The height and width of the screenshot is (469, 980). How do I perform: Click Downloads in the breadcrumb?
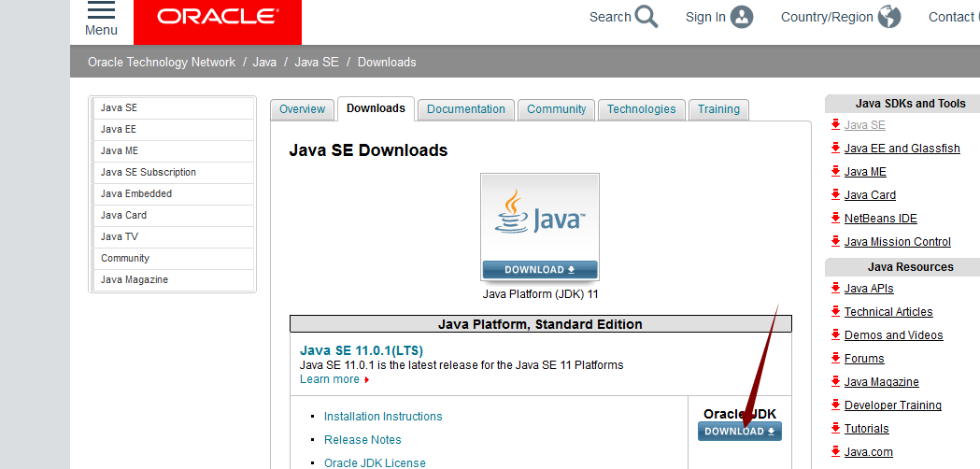(x=387, y=62)
